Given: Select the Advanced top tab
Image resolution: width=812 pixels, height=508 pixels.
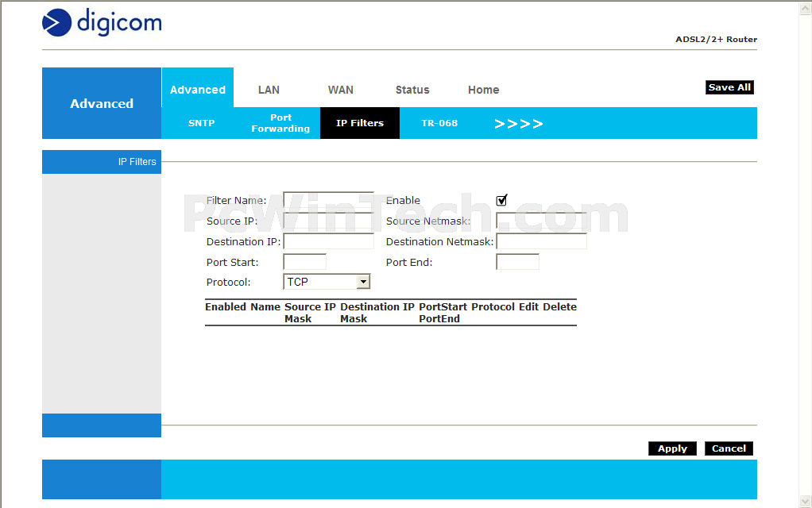Looking at the screenshot, I should point(197,90).
